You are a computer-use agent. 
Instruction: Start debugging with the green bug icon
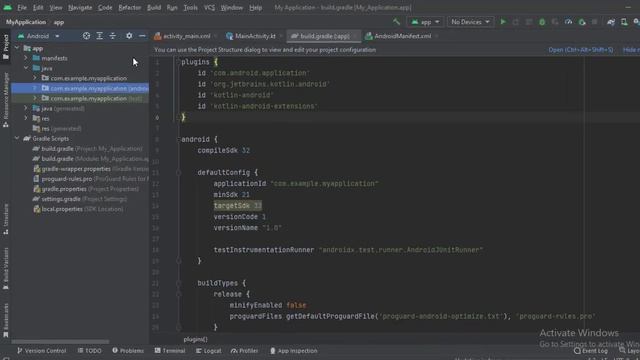pyautogui.click(x=542, y=22)
